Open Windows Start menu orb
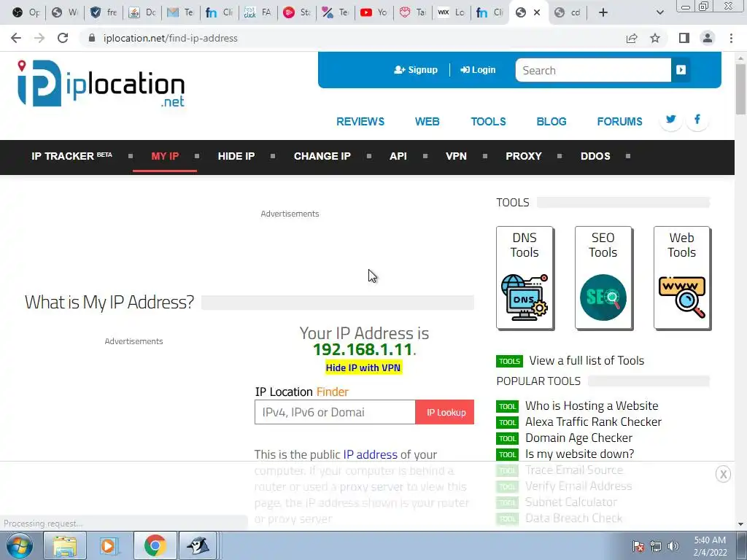Image resolution: width=747 pixels, height=560 pixels. pyautogui.click(x=19, y=545)
